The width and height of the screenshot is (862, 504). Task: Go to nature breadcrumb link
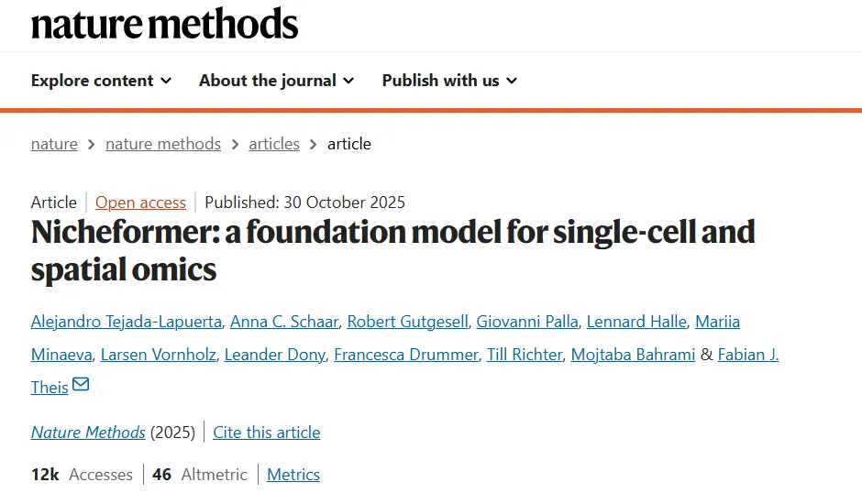coord(54,144)
